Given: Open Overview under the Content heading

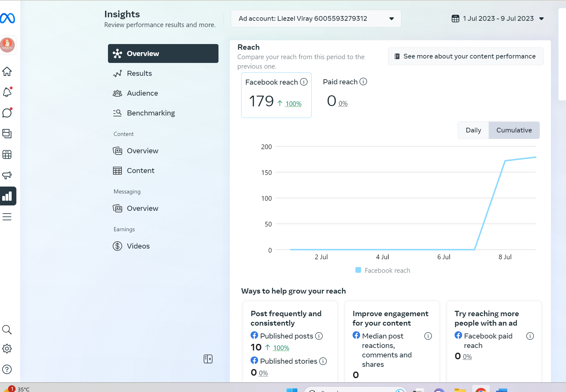Looking at the screenshot, I should point(163,151).
